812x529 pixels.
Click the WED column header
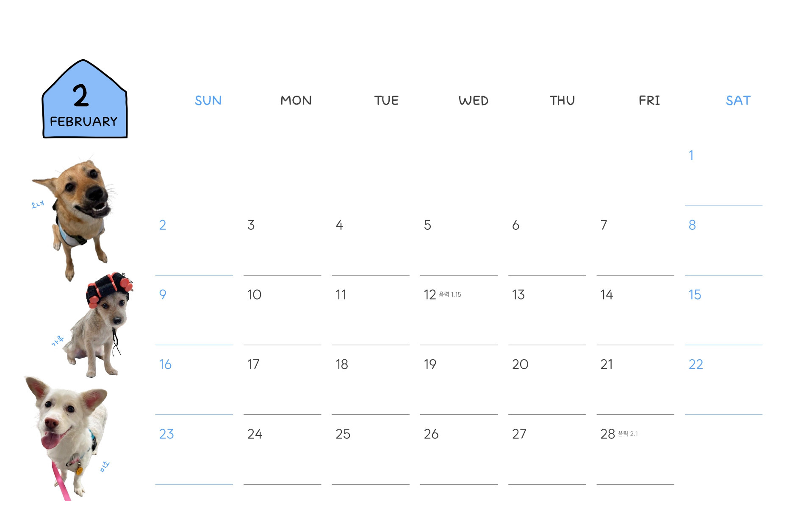pyautogui.click(x=474, y=100)
